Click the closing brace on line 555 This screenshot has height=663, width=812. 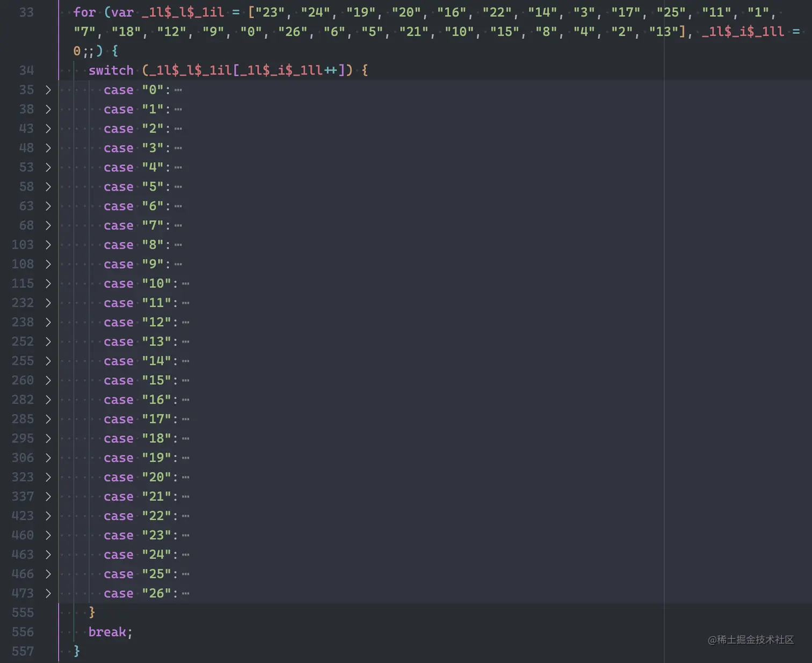[x=92, y=613]
